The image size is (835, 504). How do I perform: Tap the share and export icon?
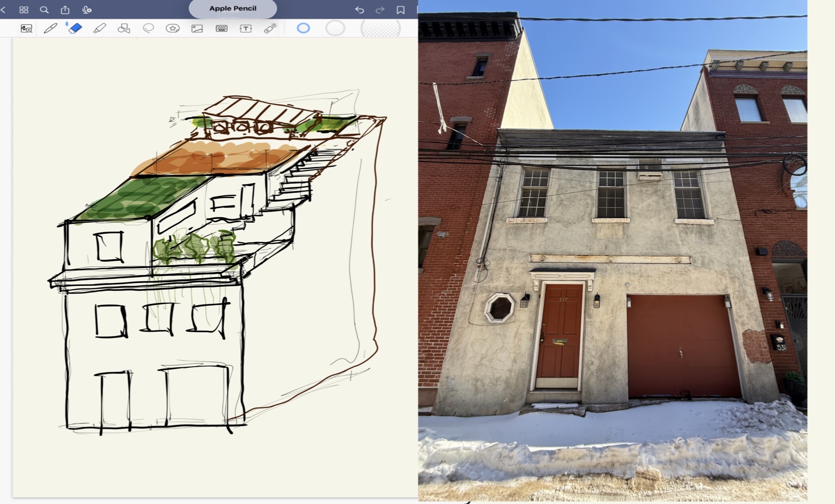tap(65, 9)
